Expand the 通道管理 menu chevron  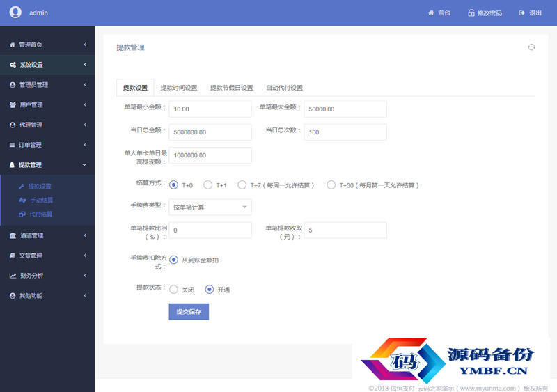85,235
